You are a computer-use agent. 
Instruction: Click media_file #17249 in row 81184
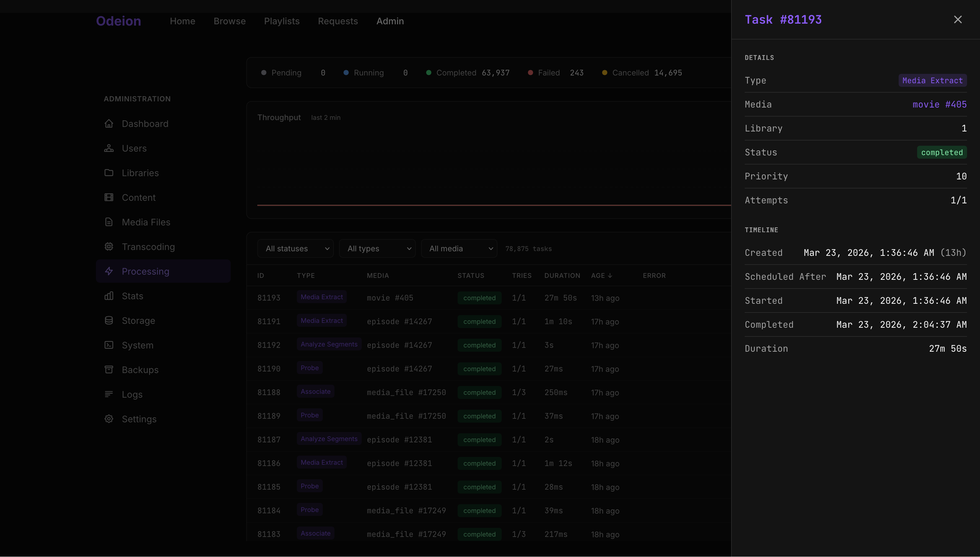pos(406,511)
